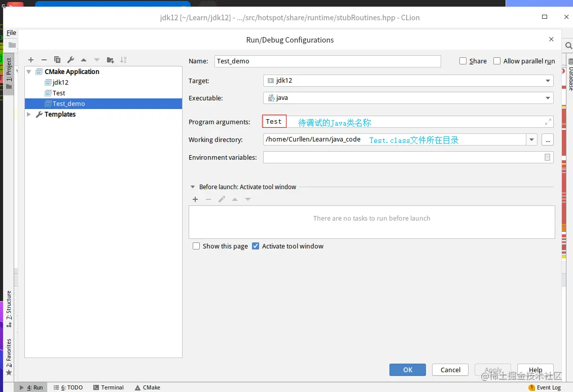Sort configurations alphabetically
The height and width of the screenshot is (392, 573).
point(124,60)
